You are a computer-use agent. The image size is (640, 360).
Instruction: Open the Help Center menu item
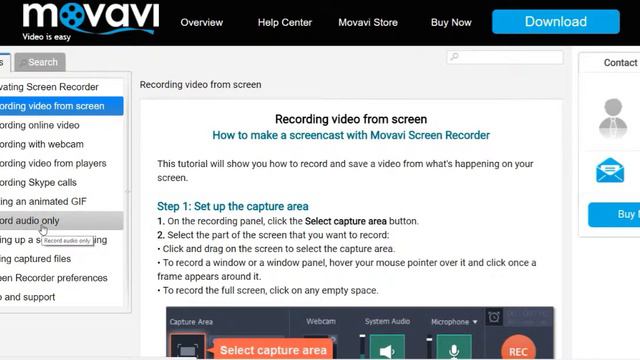pos(285,22)
